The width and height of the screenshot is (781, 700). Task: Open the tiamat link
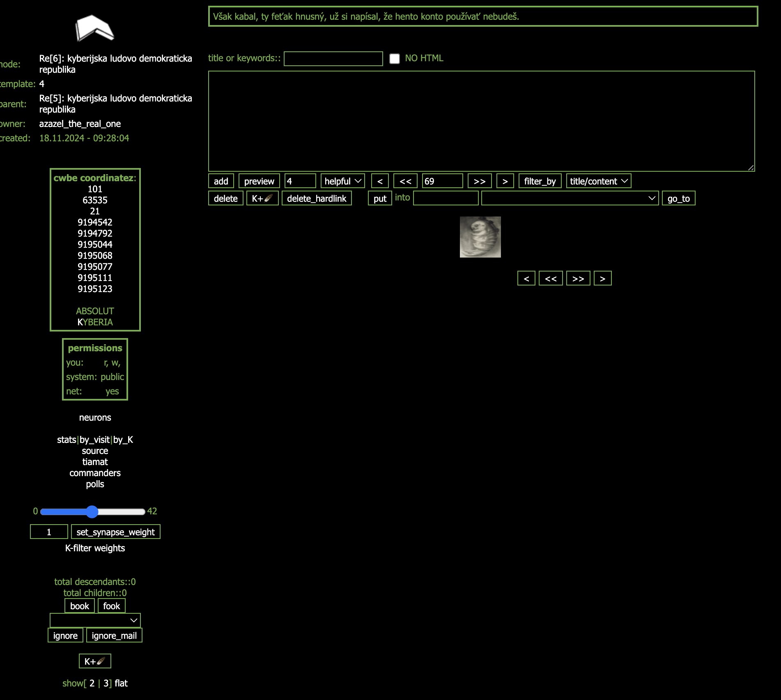click(95, 462)
